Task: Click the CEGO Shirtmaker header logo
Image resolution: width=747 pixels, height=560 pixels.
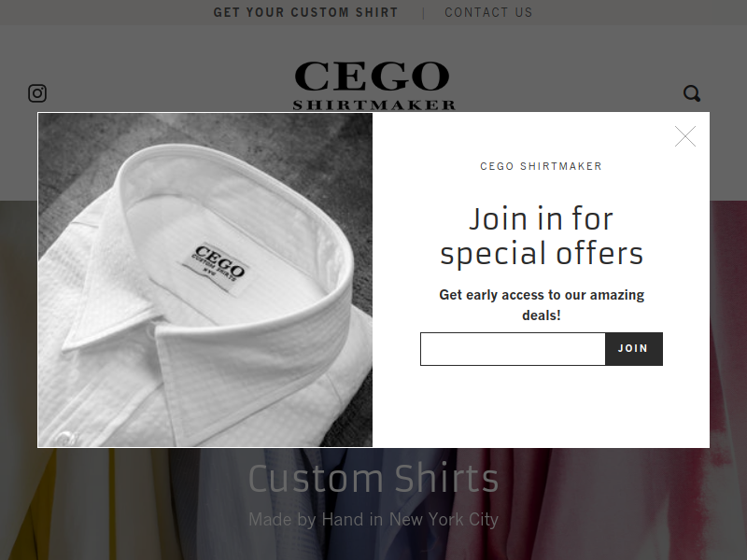Action: pyautogui.click(x=374, y=86)
